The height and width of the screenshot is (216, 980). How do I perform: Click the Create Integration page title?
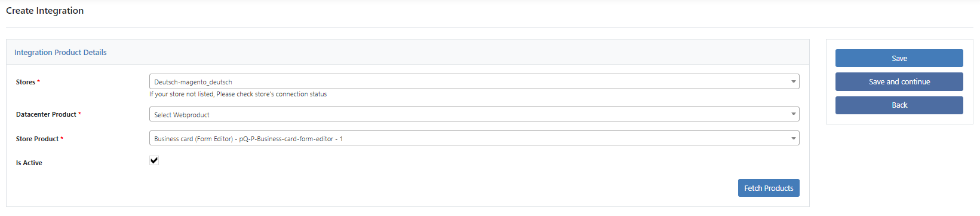pos(45,11)
